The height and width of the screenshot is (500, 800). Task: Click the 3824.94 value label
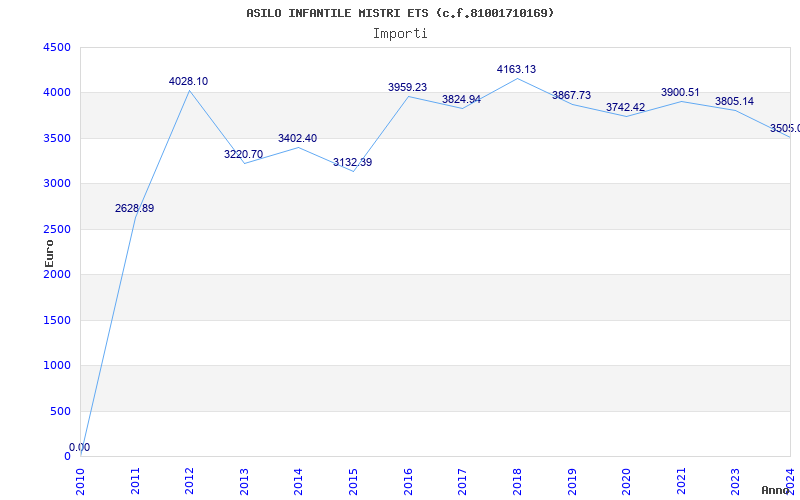coord(461,99)
